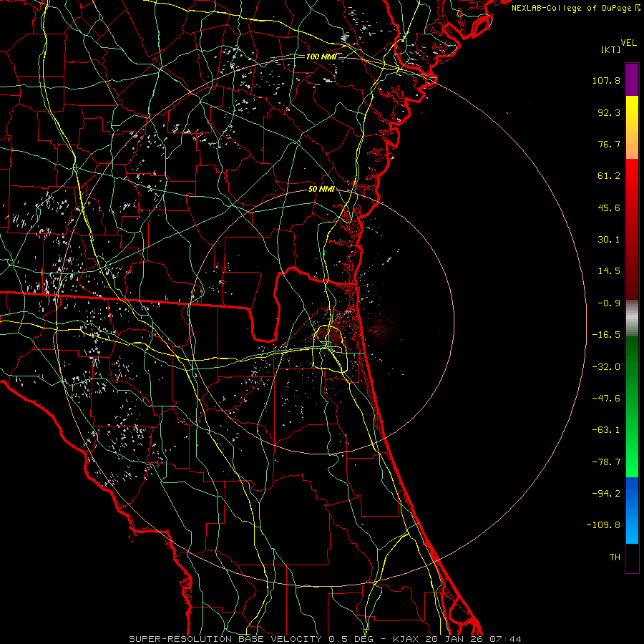The image size is (644, 644).
Task: Click the -16.5 legend value
Action: click(606, 335)
